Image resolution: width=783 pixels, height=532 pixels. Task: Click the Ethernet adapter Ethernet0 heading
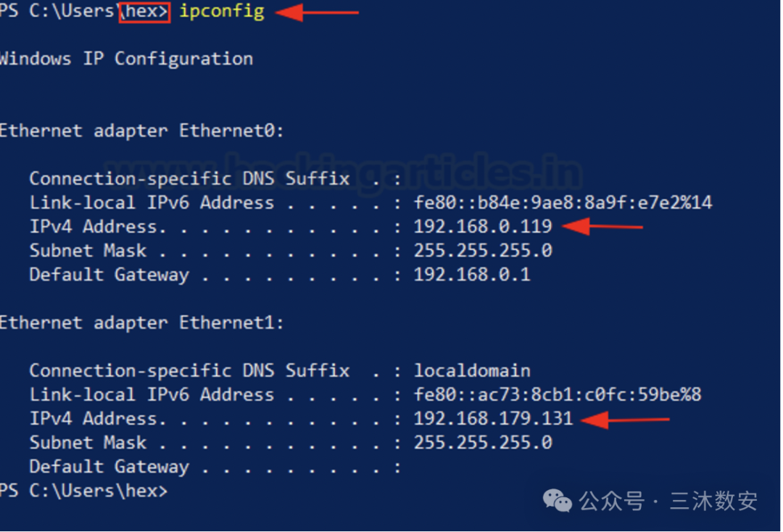pyautogui.click(x=142, y=130)
